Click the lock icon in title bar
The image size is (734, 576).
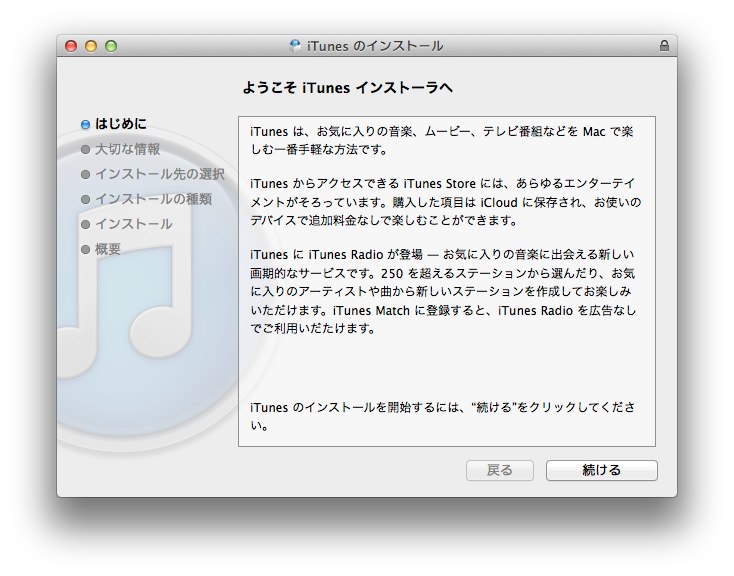click(664, 45)
